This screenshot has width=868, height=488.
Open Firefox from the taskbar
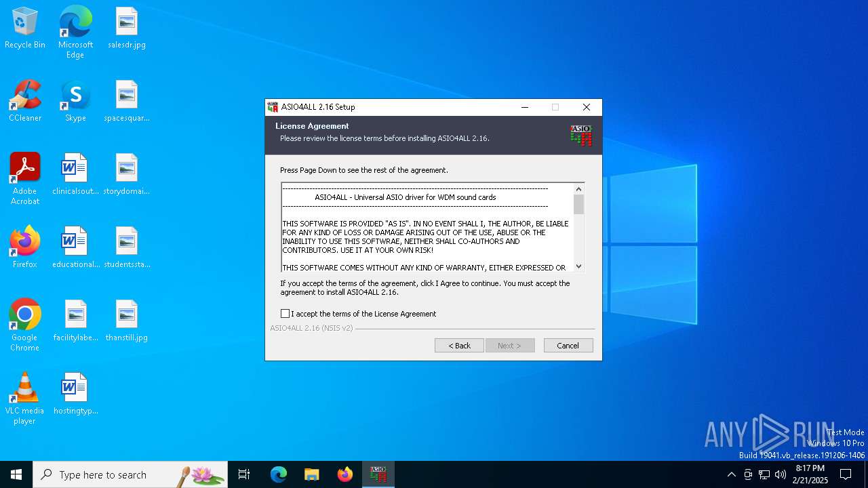point(345,474)
